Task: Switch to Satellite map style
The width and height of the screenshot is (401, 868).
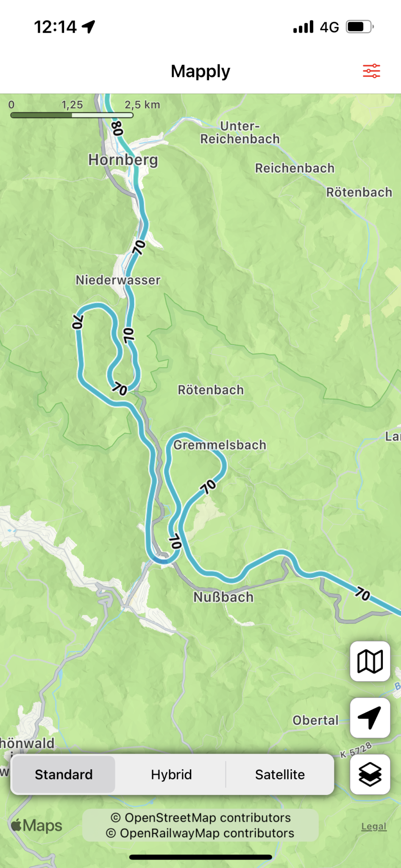Action: 280,774
